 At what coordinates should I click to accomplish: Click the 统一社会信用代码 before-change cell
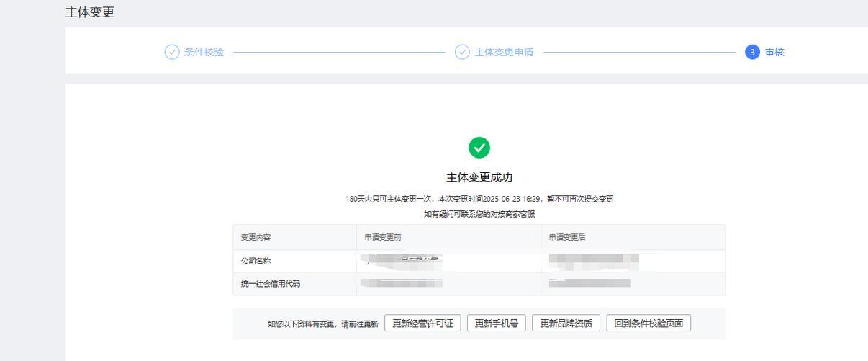[x=449, y=284]
